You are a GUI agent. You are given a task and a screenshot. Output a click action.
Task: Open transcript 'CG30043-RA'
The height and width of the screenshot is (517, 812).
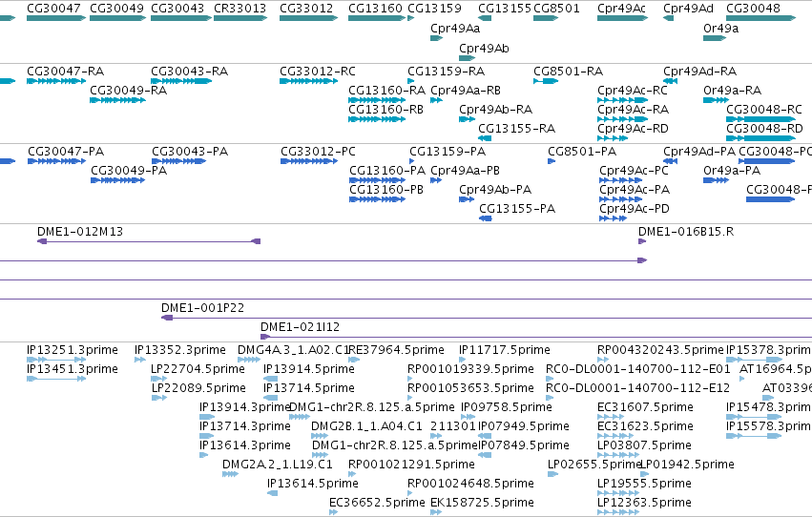(x=190, y=72)
